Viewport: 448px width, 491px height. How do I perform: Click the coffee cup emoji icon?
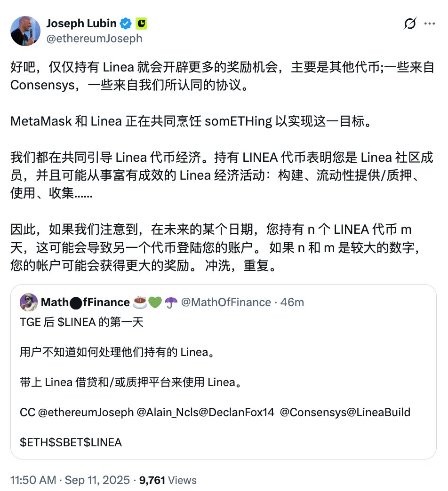click(x=140, y=302)
